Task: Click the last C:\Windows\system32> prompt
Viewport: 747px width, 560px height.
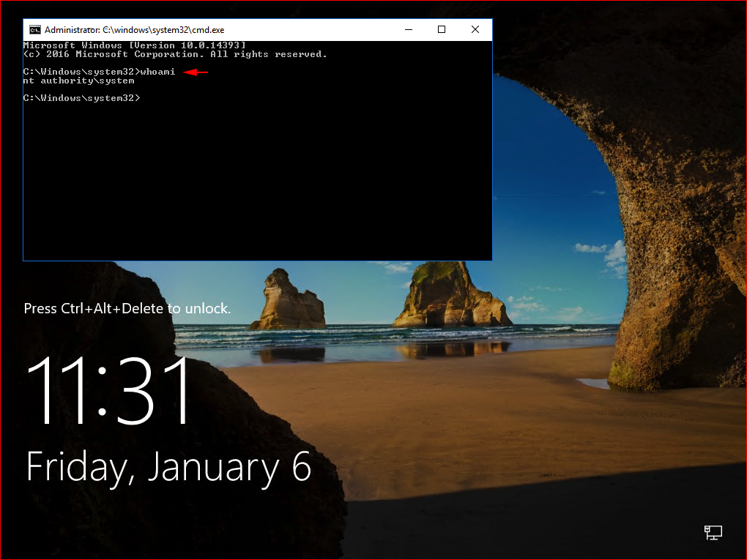Action: [82, 97]
